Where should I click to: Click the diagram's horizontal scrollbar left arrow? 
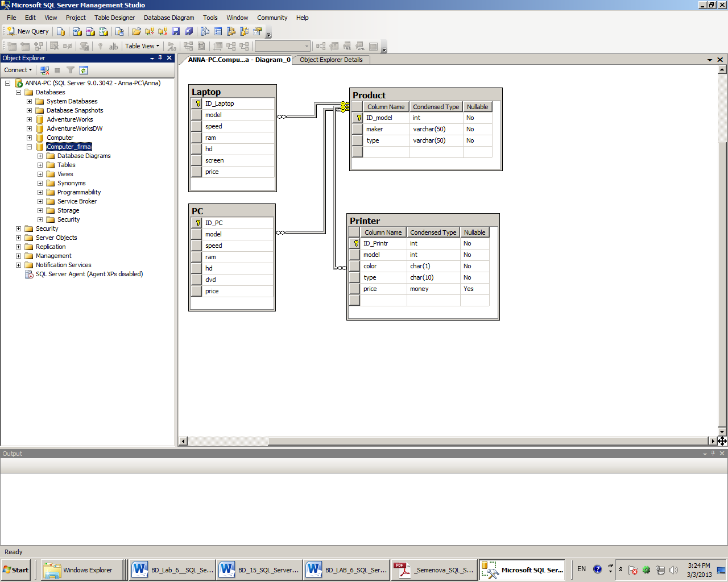point(183,441)
